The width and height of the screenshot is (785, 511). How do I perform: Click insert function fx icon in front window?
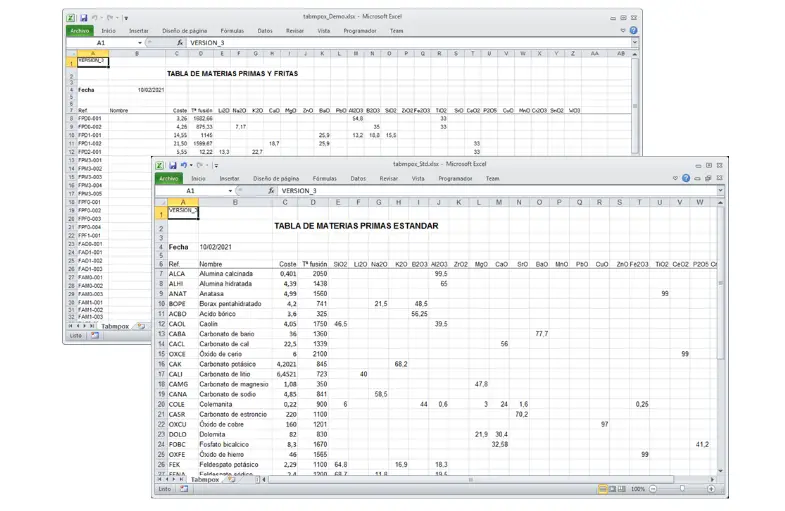point(271,190)
